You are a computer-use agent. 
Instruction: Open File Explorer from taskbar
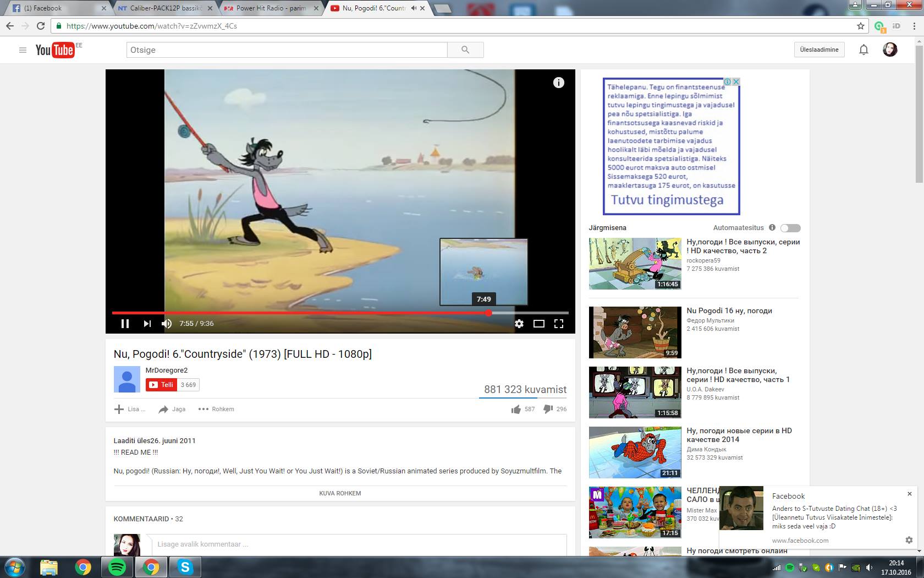click(49, 567)
